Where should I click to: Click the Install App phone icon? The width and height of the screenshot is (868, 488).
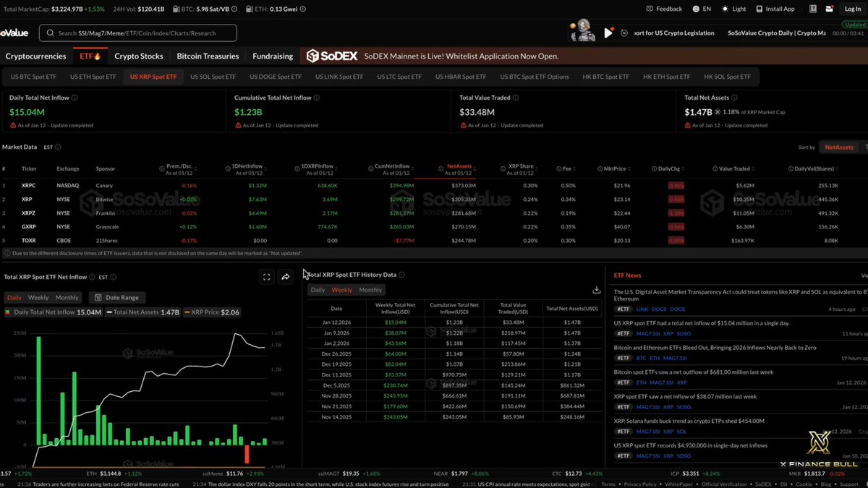[x=759, y=9]
